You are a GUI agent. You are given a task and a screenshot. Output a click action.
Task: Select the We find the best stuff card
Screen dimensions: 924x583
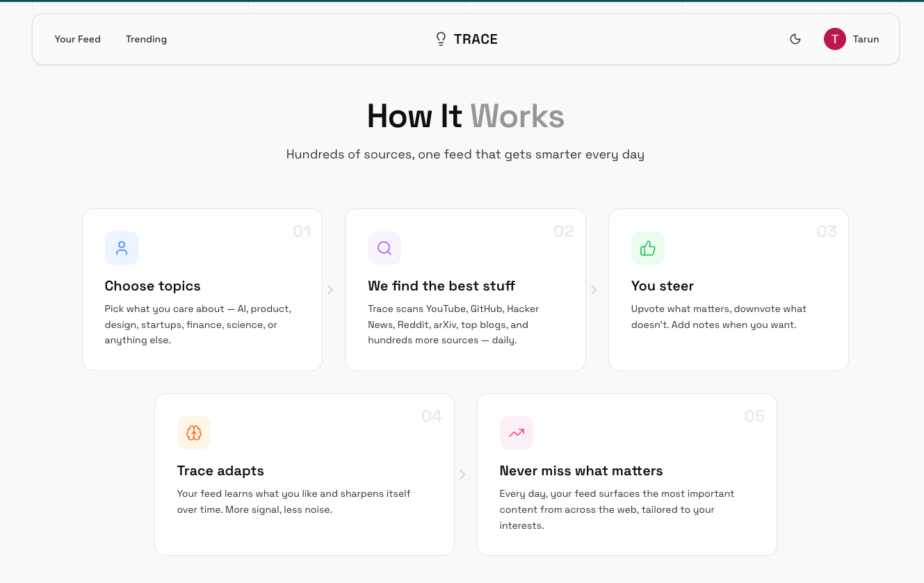click(465, 290)
